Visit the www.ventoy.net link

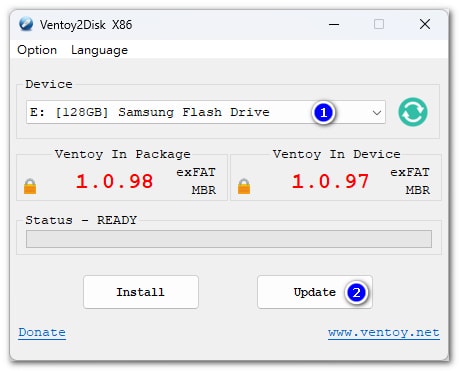[x=384, y=333]
